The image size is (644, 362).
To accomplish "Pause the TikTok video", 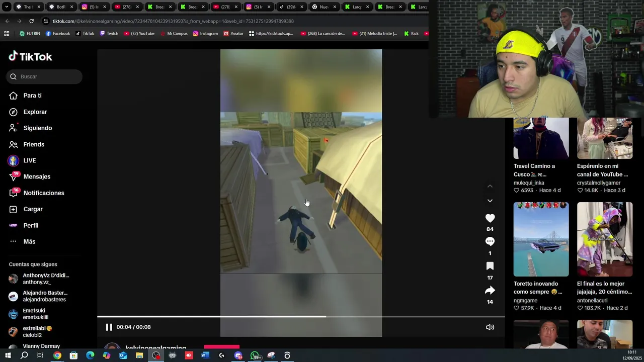I will (x=109, y=327).
